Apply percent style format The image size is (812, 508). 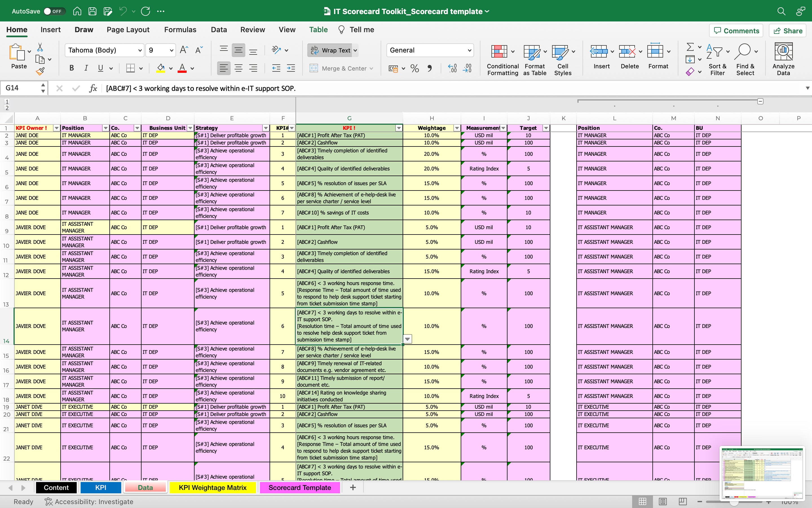(x=415, y=69)
